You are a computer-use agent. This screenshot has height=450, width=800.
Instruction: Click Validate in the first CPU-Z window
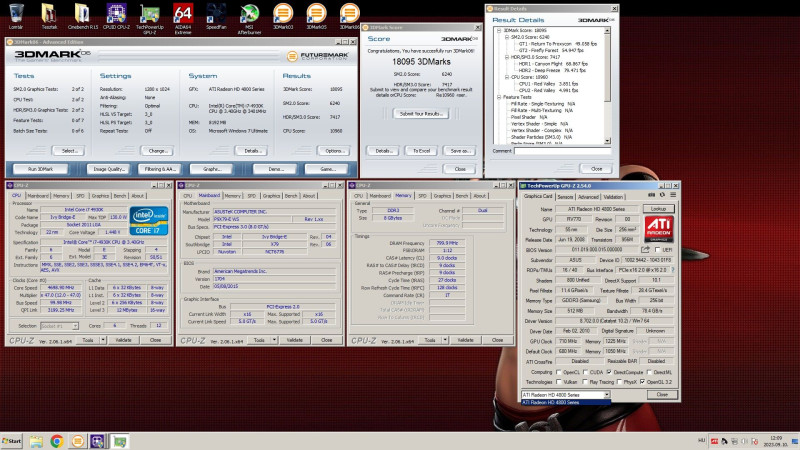123,340
